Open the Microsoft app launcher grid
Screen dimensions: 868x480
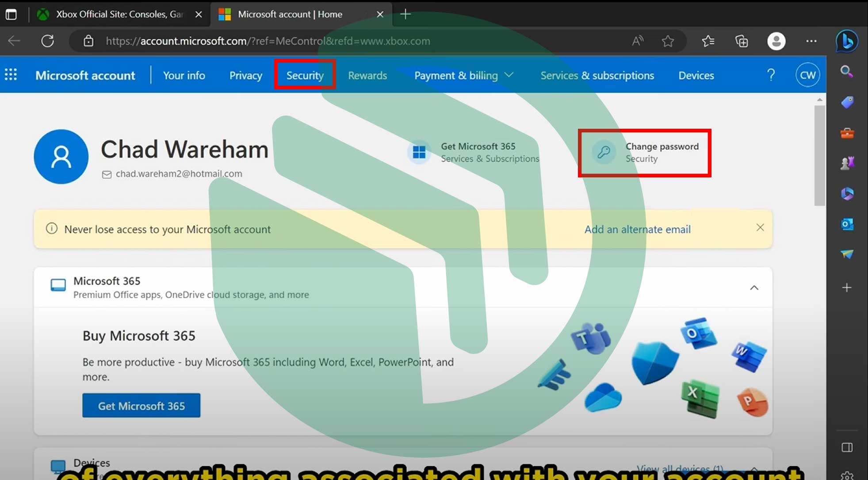click(x=11, y=75)
